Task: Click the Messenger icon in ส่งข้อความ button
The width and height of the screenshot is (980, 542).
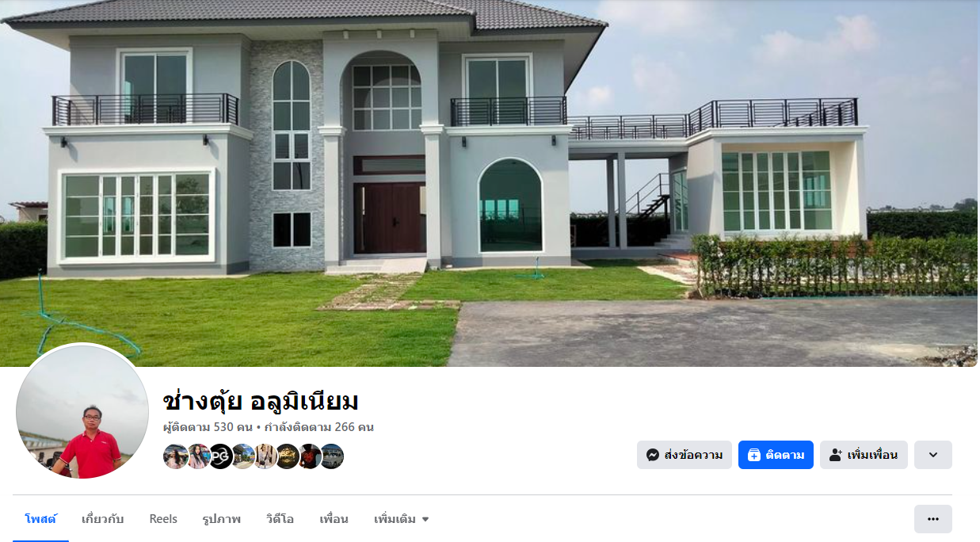Action: point(653,455)
